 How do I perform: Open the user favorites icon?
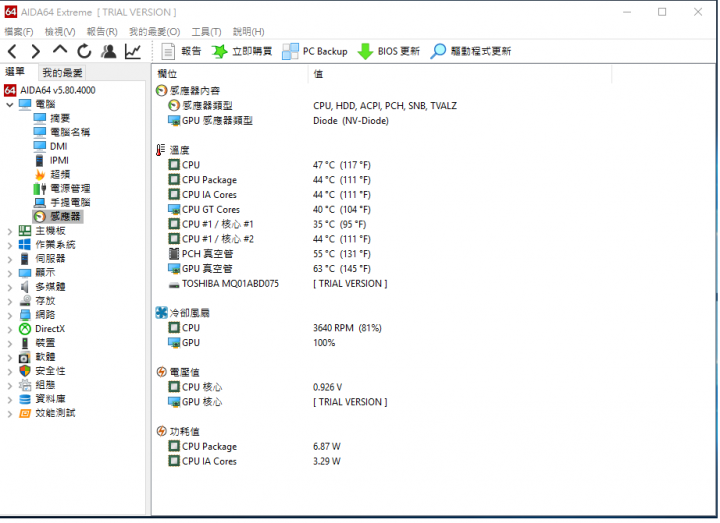pyautogui.click(x=109, y=51)
